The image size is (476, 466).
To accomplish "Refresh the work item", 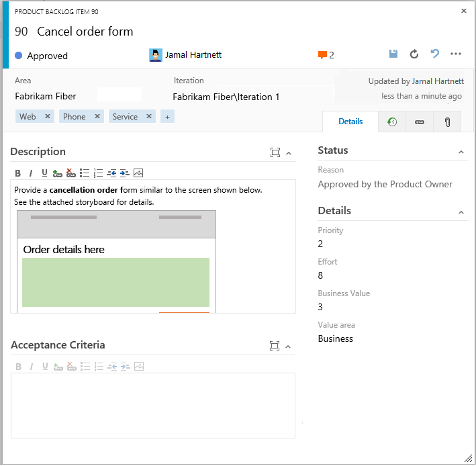I will pos(414,54).
